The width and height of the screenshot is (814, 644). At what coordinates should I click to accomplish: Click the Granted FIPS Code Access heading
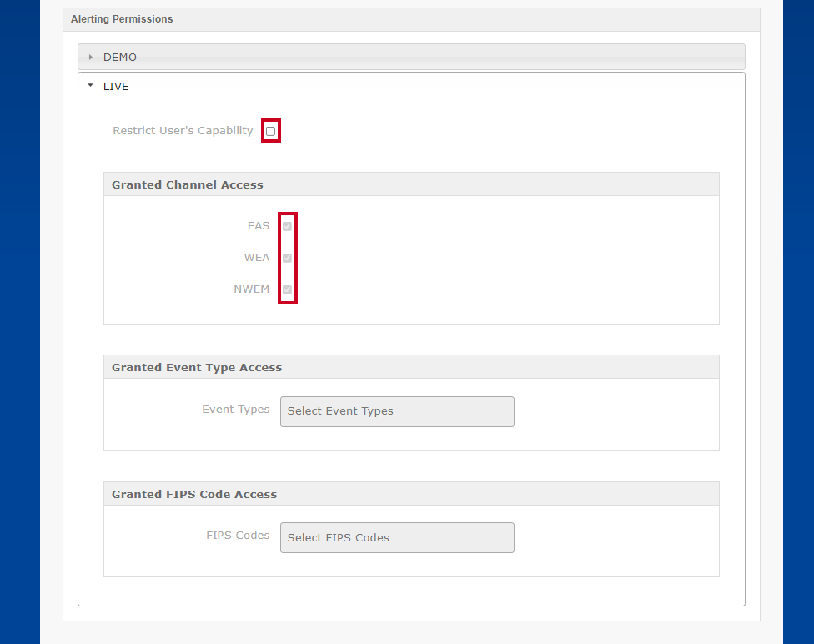194,495
